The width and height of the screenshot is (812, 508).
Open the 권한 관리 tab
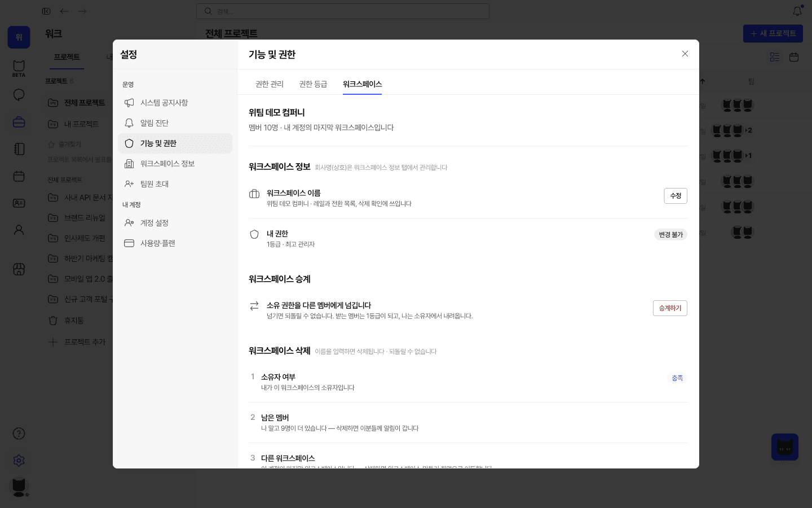[x=270, y=84]
